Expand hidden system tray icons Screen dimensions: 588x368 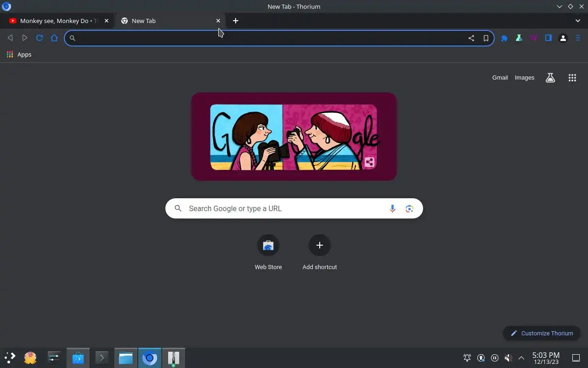(521, 358)
